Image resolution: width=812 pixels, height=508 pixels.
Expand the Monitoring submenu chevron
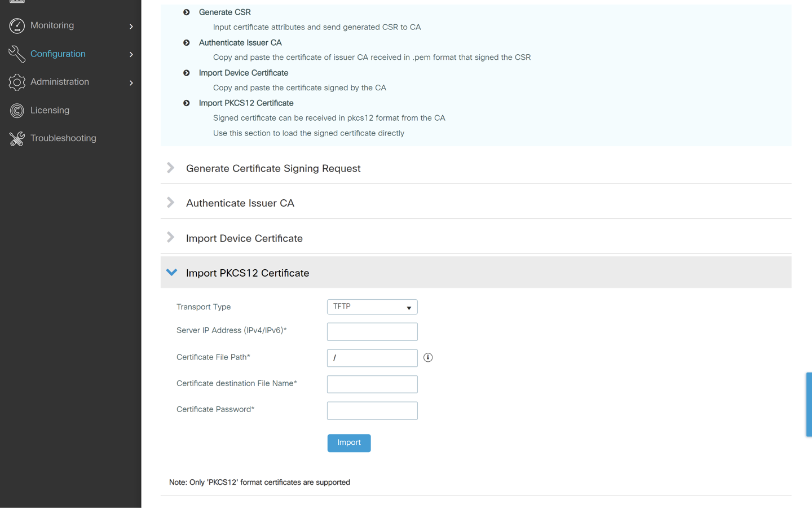(131, 26)
